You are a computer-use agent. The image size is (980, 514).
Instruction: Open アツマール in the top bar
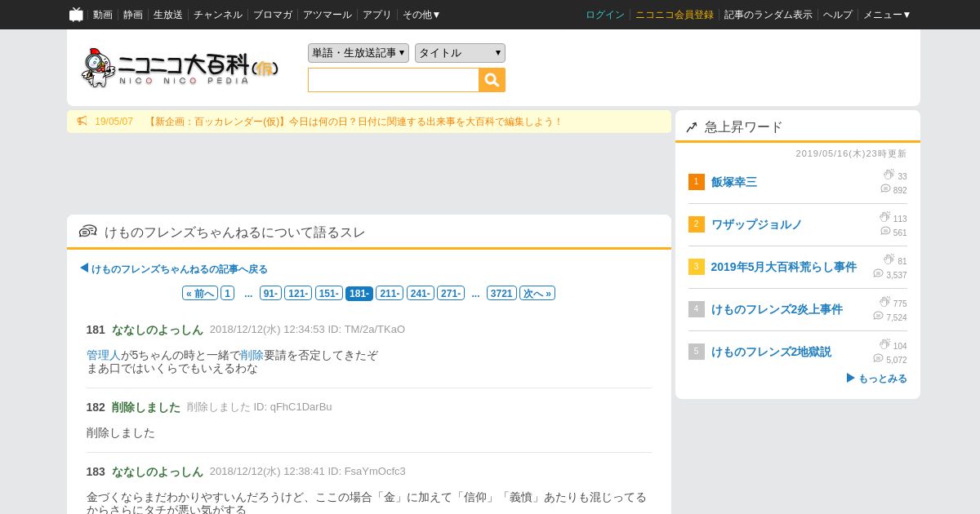coord(327,15)
